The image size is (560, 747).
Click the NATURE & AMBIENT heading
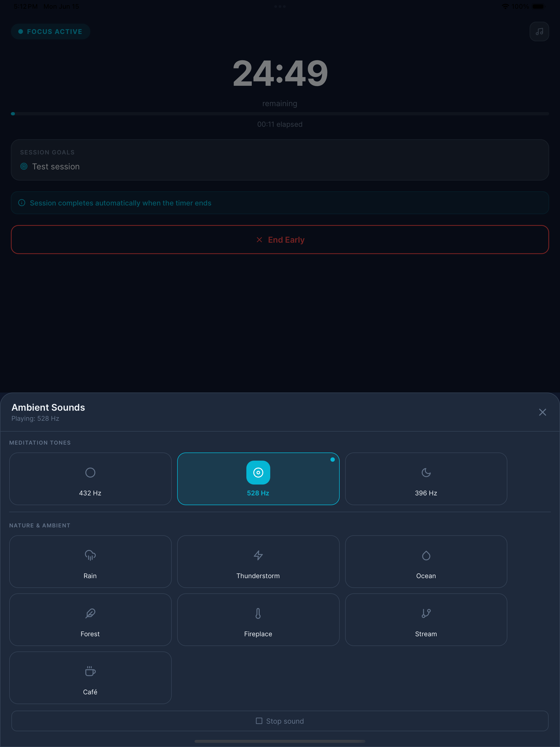click(40, 526)
